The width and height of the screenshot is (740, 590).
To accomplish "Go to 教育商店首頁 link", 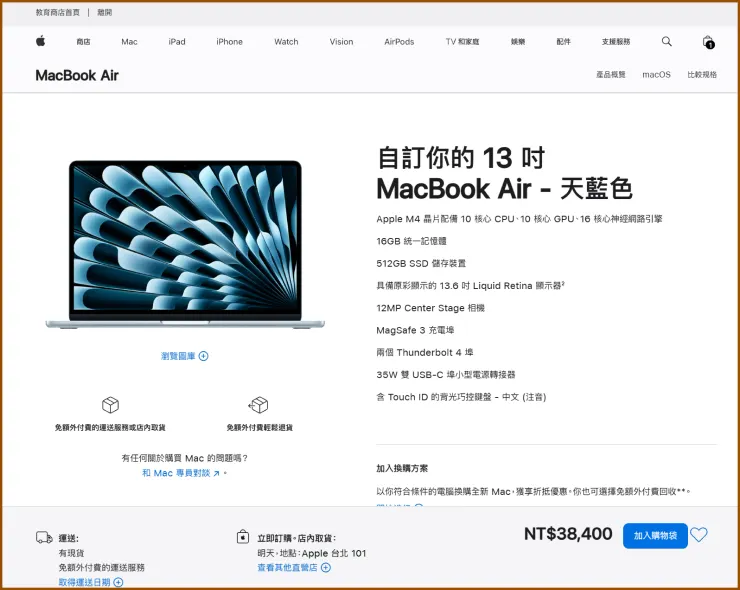I will (58, 12).
